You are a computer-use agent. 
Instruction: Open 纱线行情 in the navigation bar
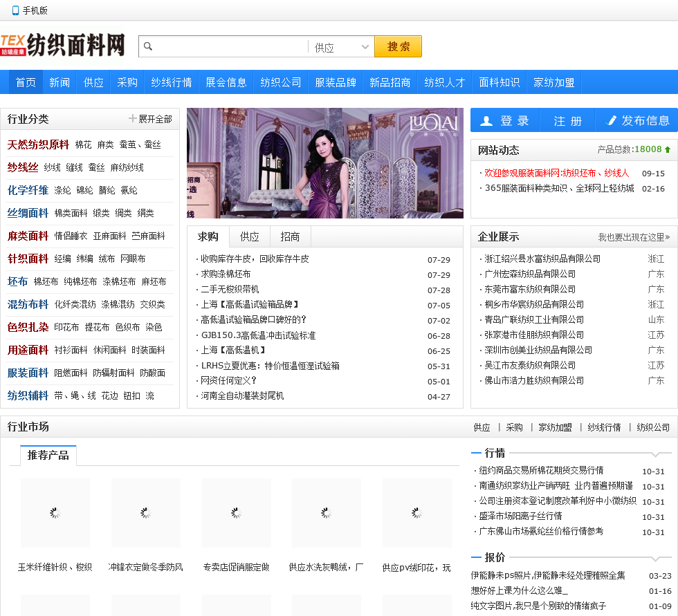point(172,82)
